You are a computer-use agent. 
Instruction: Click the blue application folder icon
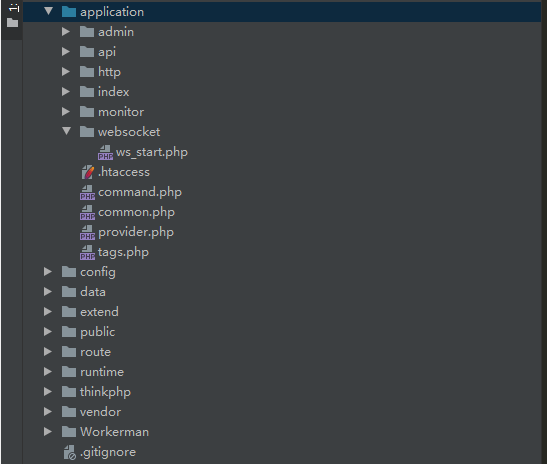(69, 12)
